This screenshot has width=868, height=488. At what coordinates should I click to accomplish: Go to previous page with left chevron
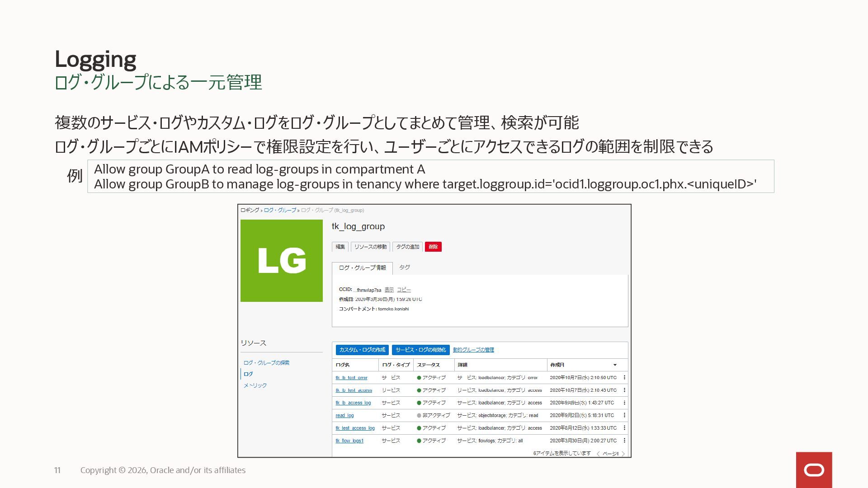pyautogui.click(x=598, y=454)
